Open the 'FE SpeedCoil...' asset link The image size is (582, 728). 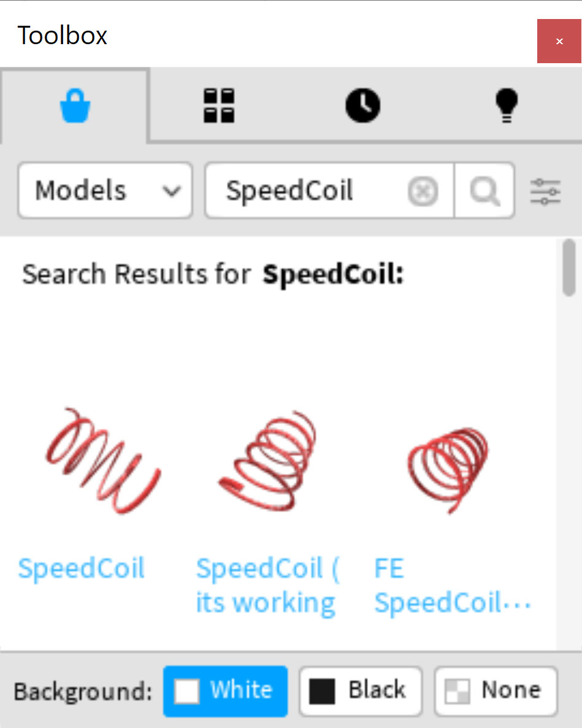coord(453,586)
